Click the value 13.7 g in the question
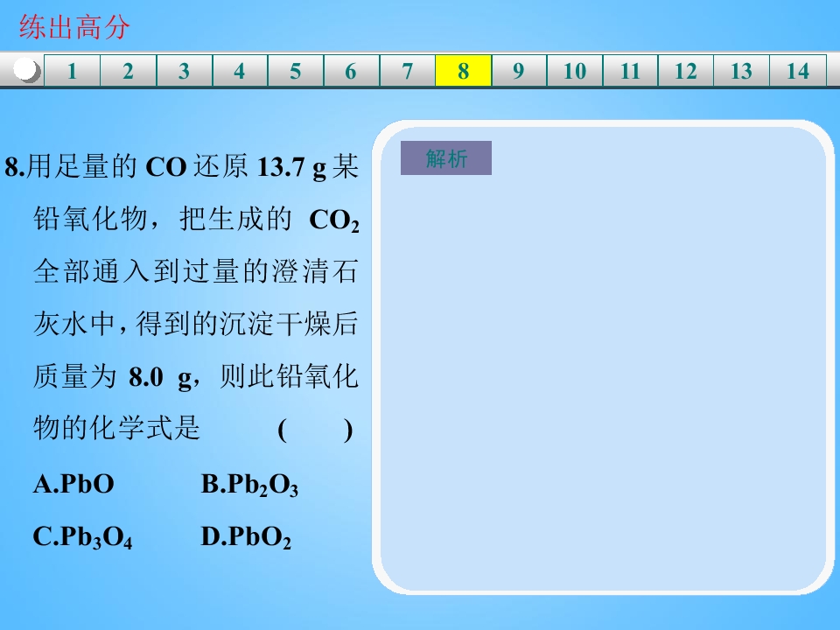This screenshot has width=840, height=630. tap(291, 167)
